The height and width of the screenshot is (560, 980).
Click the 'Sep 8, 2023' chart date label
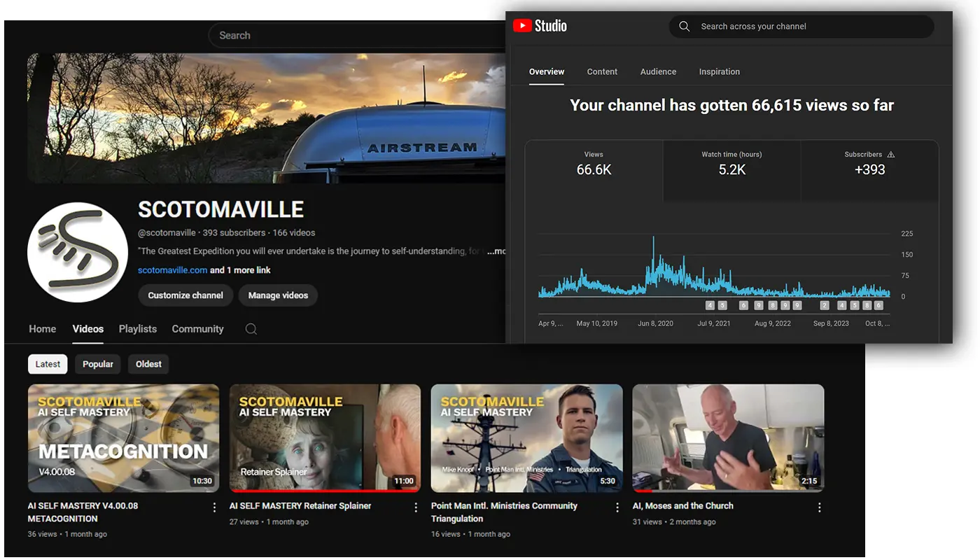[x=831, y=323]
